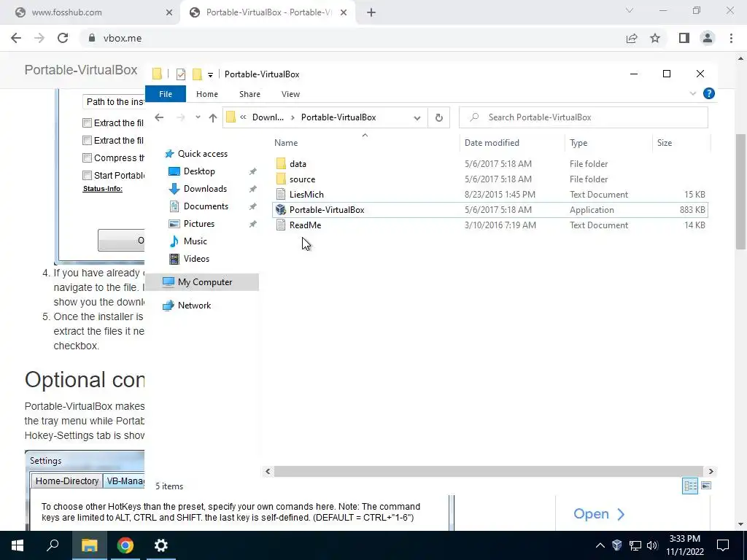The image size is (747, 560).
Task: Customize Quick Access Toolbar dropdown arrow
Action: 210,75
